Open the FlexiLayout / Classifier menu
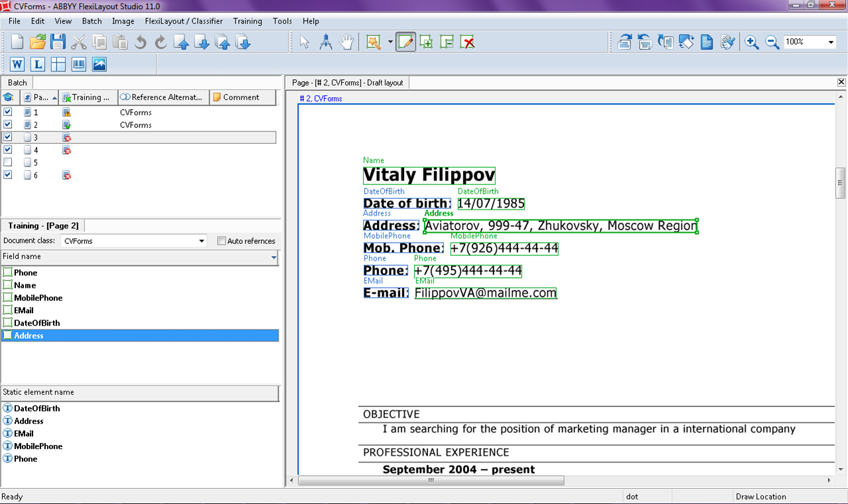This screenshot has height=504, width=848. [184, 21]
